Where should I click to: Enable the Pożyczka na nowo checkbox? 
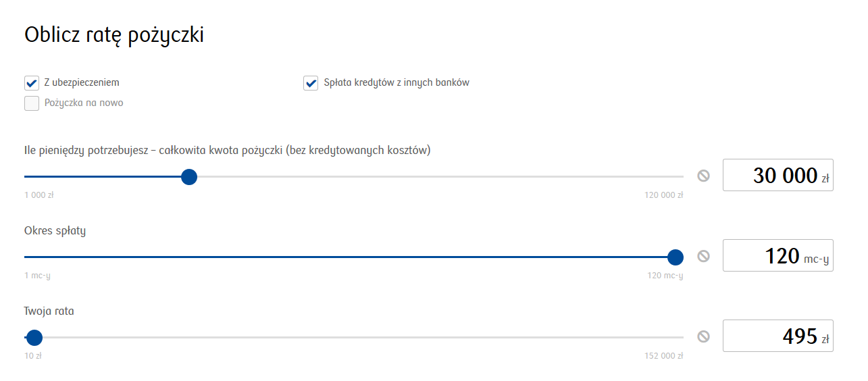(32, 103)
